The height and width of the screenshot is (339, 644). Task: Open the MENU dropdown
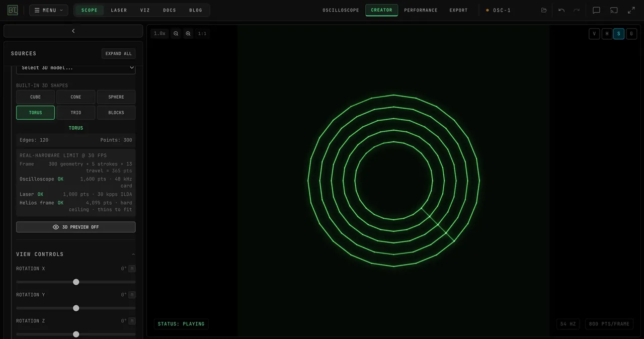[48, 10]
